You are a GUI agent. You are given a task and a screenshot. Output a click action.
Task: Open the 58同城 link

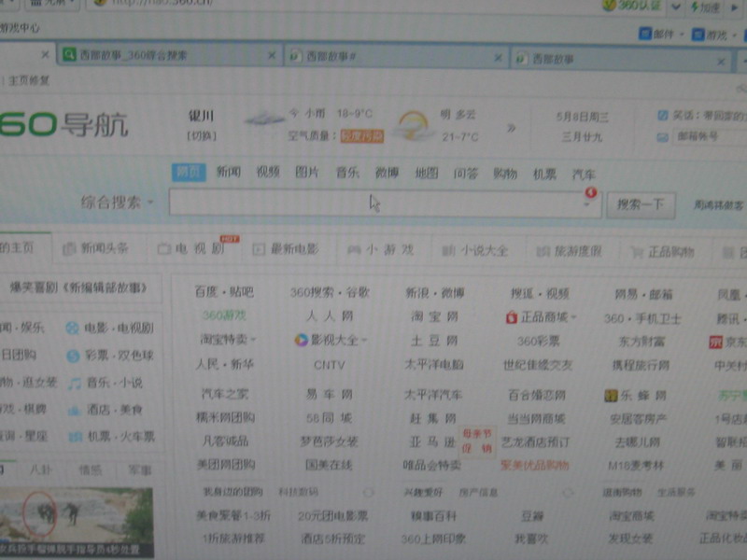(330, 418)
